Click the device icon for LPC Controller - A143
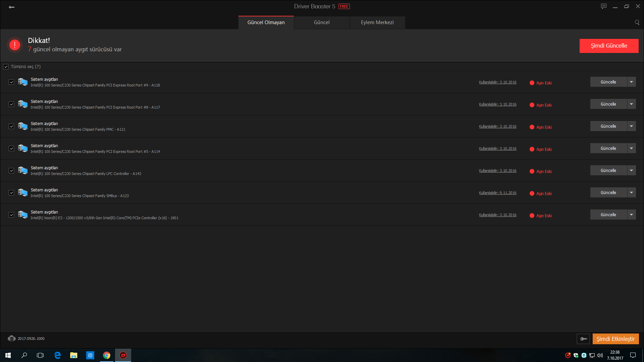The image size is (644, 362). point(23,170)
